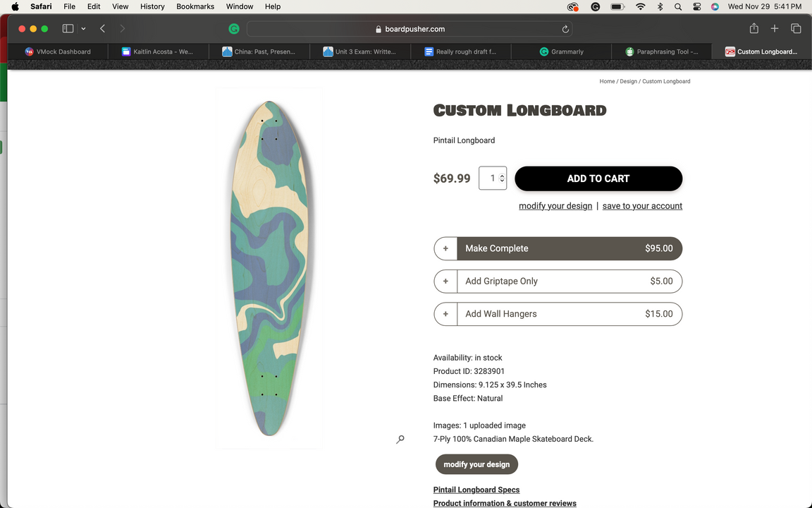Open Spotlight search in menu bar

pos(678,6)
